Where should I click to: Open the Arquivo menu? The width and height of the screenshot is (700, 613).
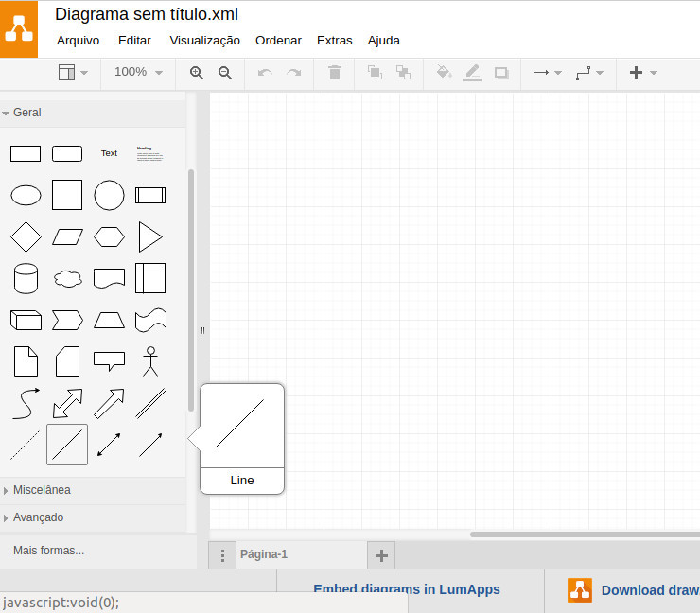coord(78,41)
